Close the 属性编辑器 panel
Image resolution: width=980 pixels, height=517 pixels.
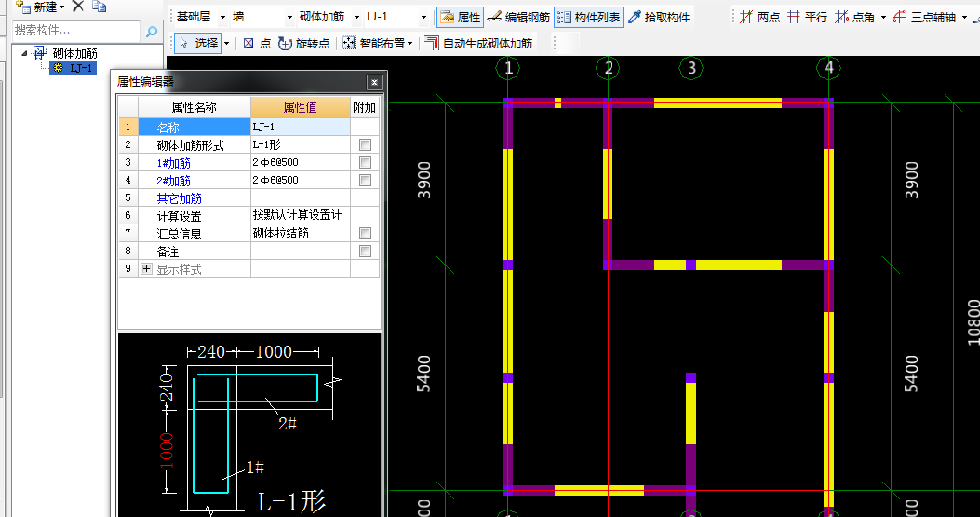coord(374,82)
